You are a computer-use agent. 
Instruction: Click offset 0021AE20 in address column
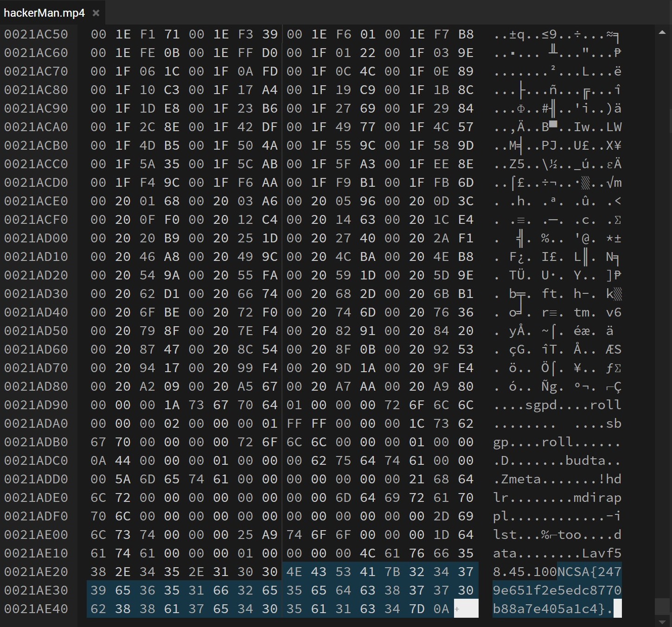pos(36,572)
